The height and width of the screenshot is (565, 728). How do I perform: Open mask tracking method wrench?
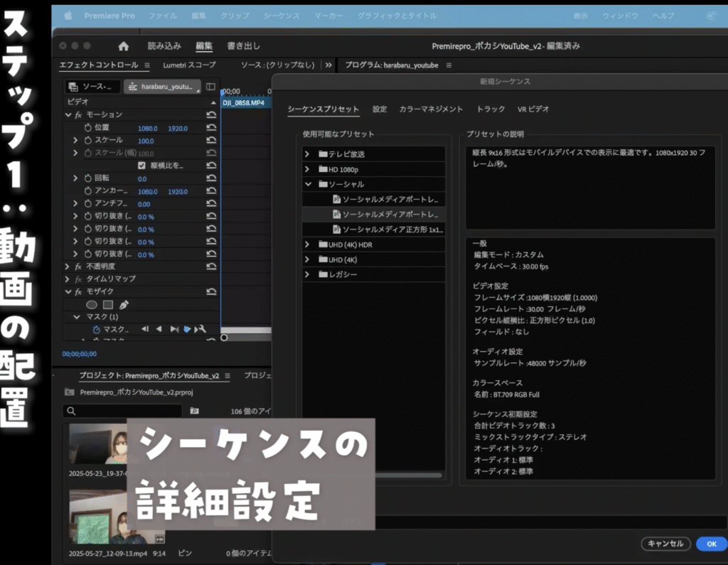[200, 329]
